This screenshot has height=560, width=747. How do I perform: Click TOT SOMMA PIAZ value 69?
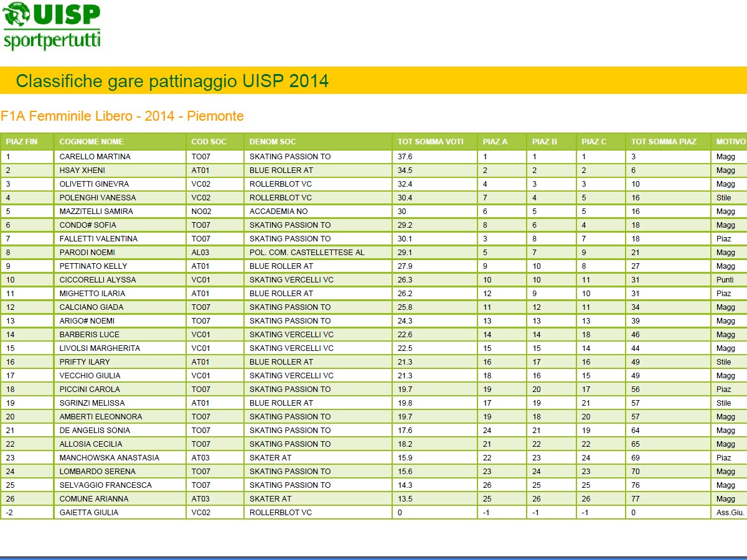pyautogui.click(x=636, y=458)
